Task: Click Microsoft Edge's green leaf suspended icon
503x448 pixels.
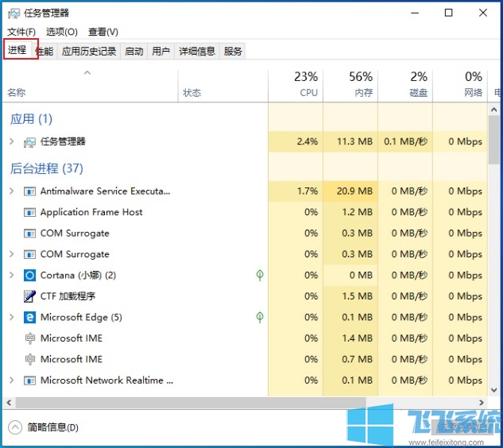Action: pos(260,317)
